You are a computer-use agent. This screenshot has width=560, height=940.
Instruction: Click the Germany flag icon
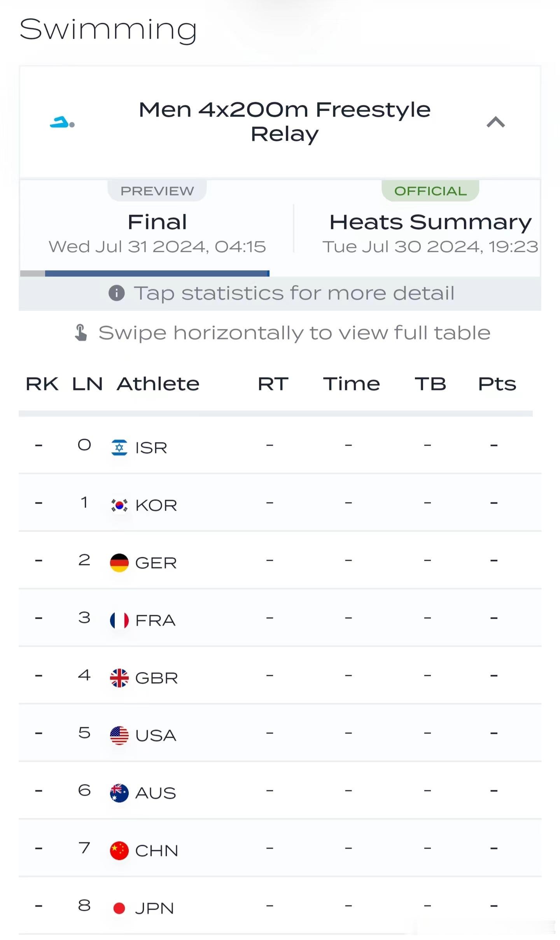119,562
